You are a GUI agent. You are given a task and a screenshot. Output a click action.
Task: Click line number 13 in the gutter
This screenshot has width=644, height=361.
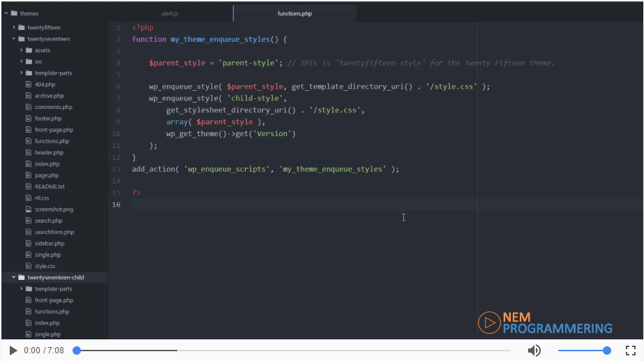117,169
